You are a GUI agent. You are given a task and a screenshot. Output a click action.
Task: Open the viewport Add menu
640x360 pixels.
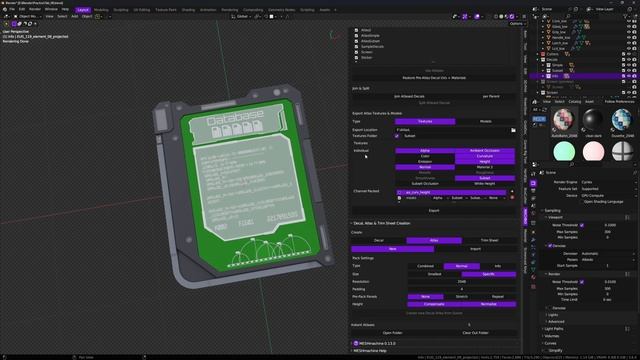point(75,16)
